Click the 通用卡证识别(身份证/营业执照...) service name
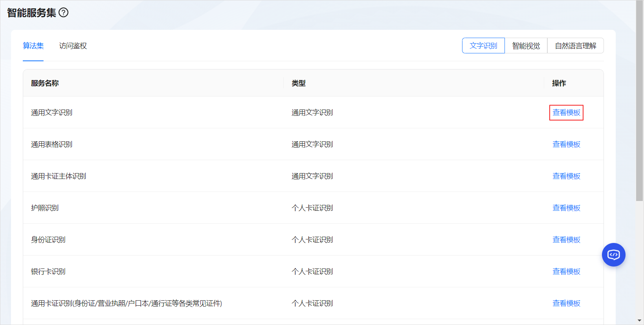This screenshot has width=644, height=325. [127, 303]
